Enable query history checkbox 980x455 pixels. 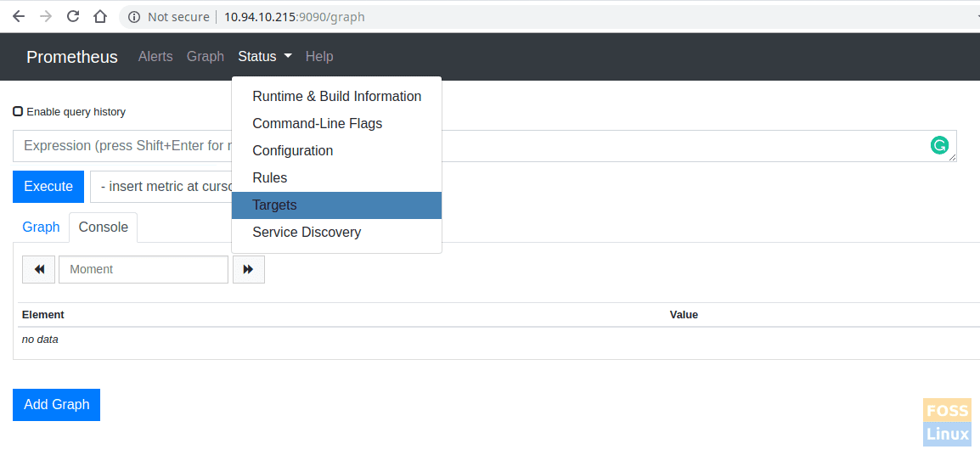18,111
